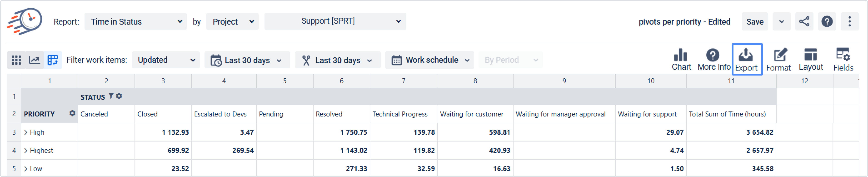Select the Waiting for customer column header
The width and height of the screenshot is (868, 177).
pos(471,114)
